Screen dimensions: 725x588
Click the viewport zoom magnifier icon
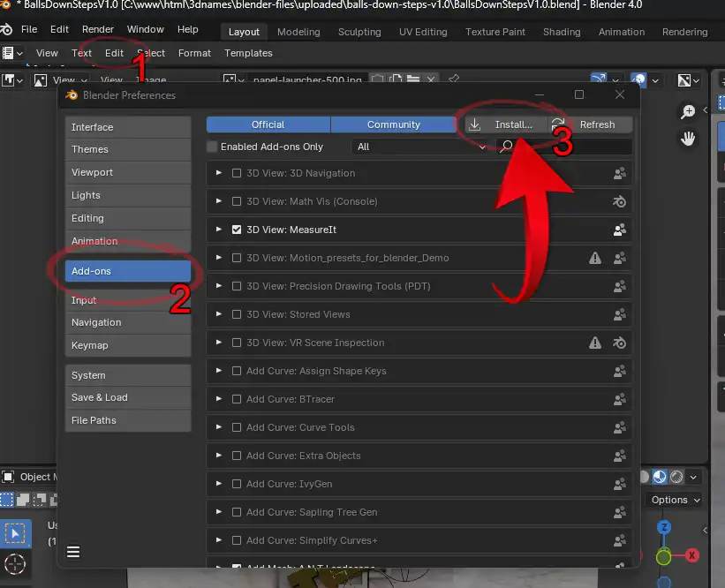pos(688,111)
